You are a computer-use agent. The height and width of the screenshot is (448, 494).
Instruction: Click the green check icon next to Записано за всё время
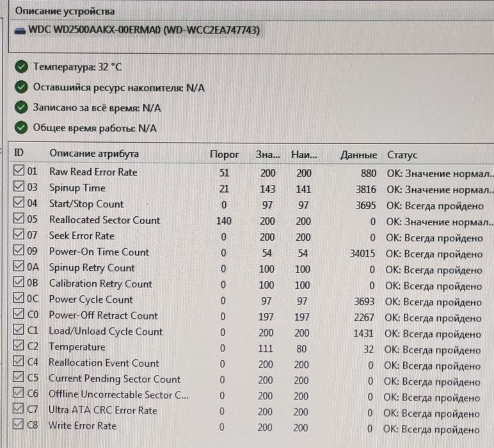[21, 108]
